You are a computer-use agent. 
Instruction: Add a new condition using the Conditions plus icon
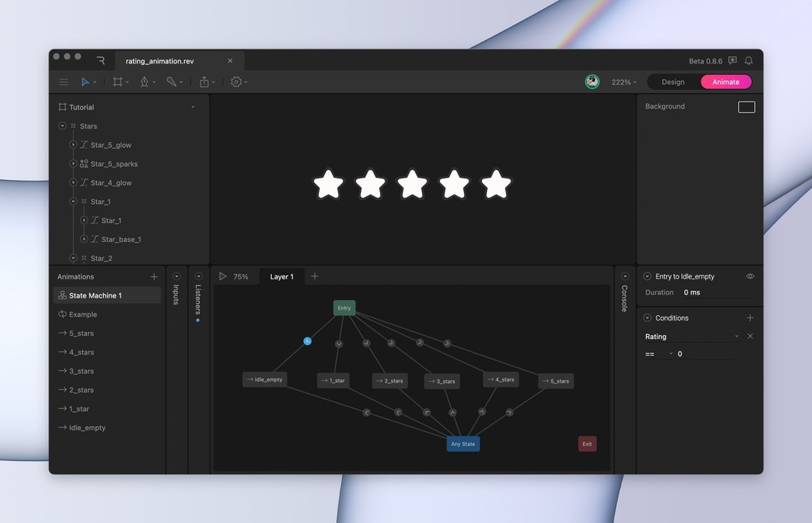750,317
